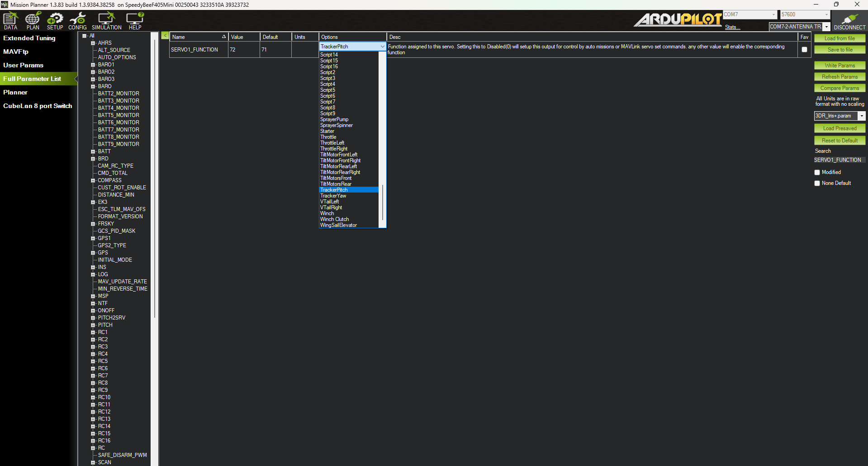
Task: Expand the GPS1 tree node
Action: coord(93,238)
